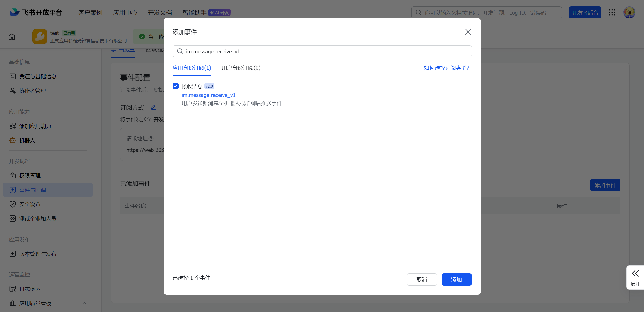
Task: Select 安全设置 in the sidebar
Action: click(x=30, y=204)
